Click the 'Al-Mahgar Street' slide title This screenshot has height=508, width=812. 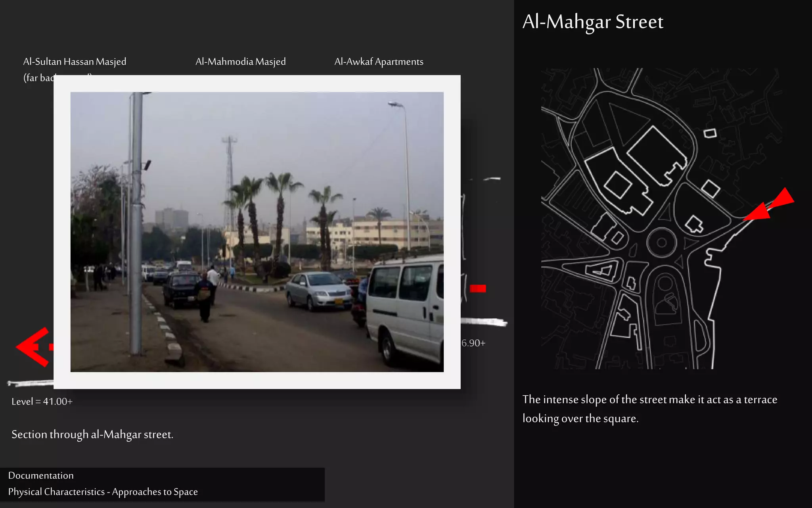[593, 22]
